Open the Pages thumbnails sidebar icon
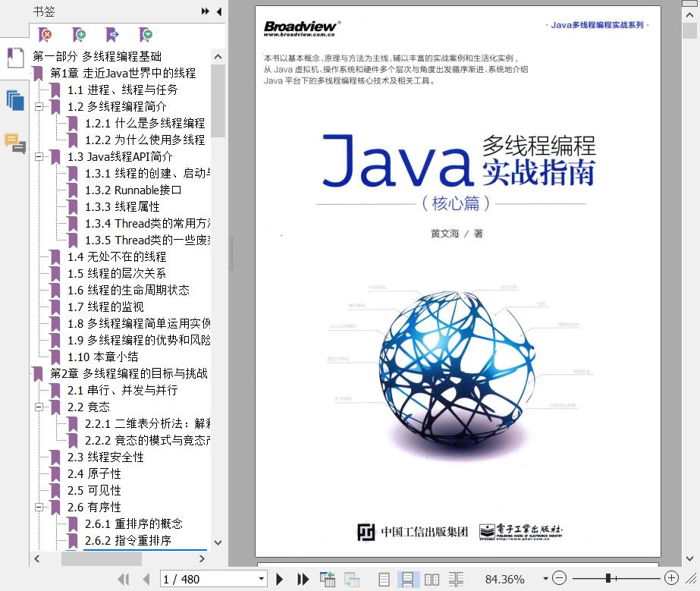This screenshot has height=591, width=700. pos(15,100)
